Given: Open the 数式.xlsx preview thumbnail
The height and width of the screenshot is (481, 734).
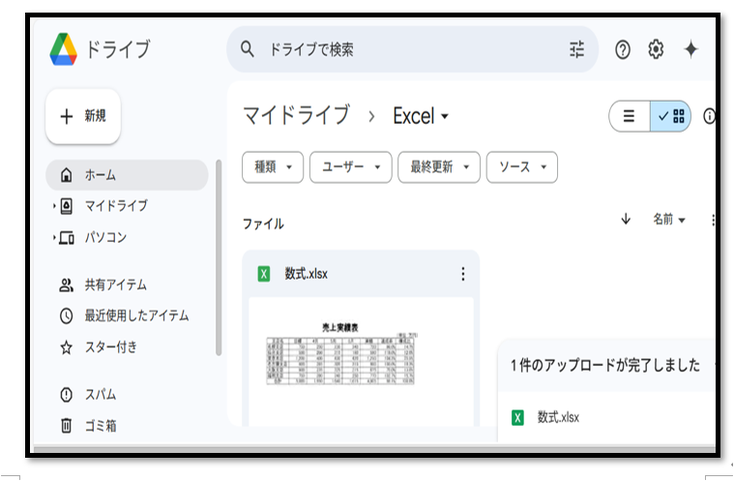Looking at the screenshot, I should (361, 361).
